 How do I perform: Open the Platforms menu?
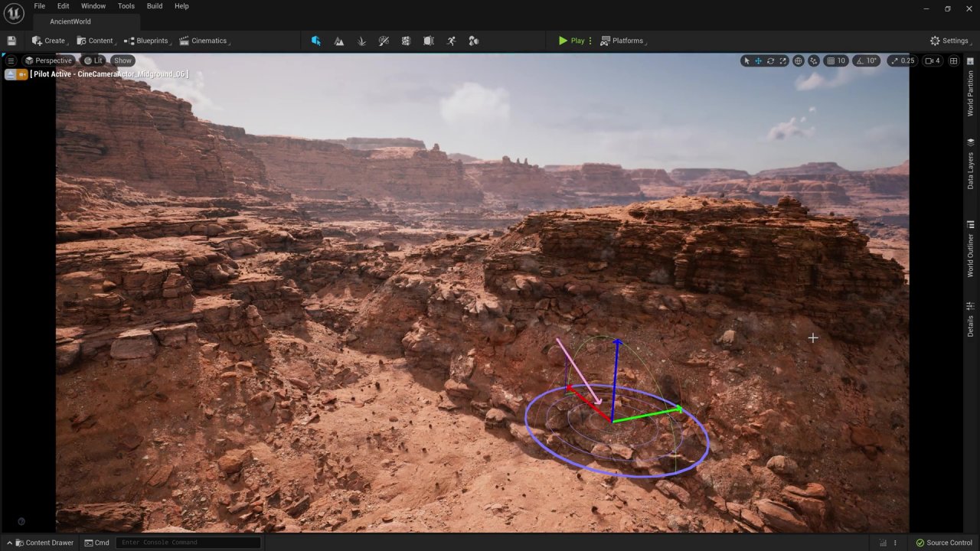pos(623,41)
